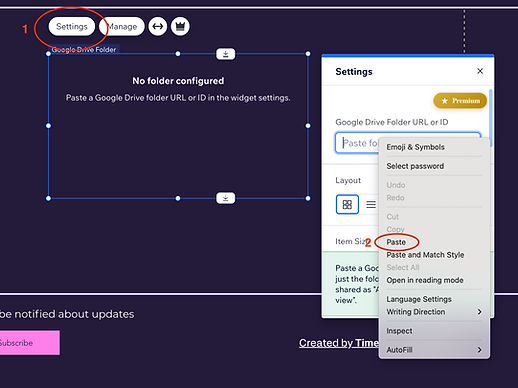Click the top download handle icon
The image size is (518, 388).
[226, 54]
